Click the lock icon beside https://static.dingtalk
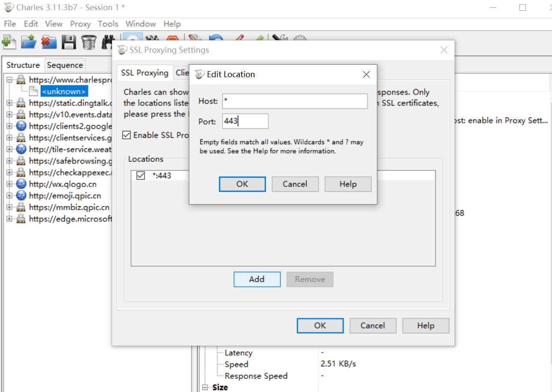This screenshot has width=552, height=392. tap(21, 103)
